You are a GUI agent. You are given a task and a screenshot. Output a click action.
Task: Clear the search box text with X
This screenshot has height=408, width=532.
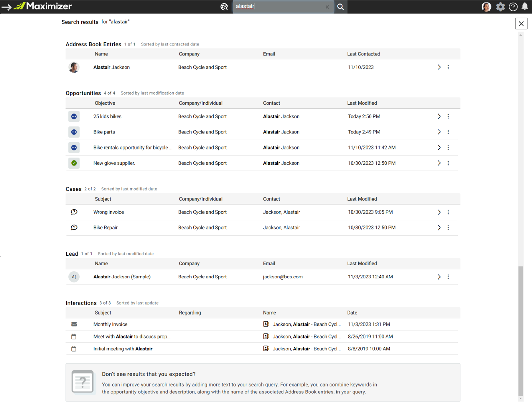[x=327, y=7]
